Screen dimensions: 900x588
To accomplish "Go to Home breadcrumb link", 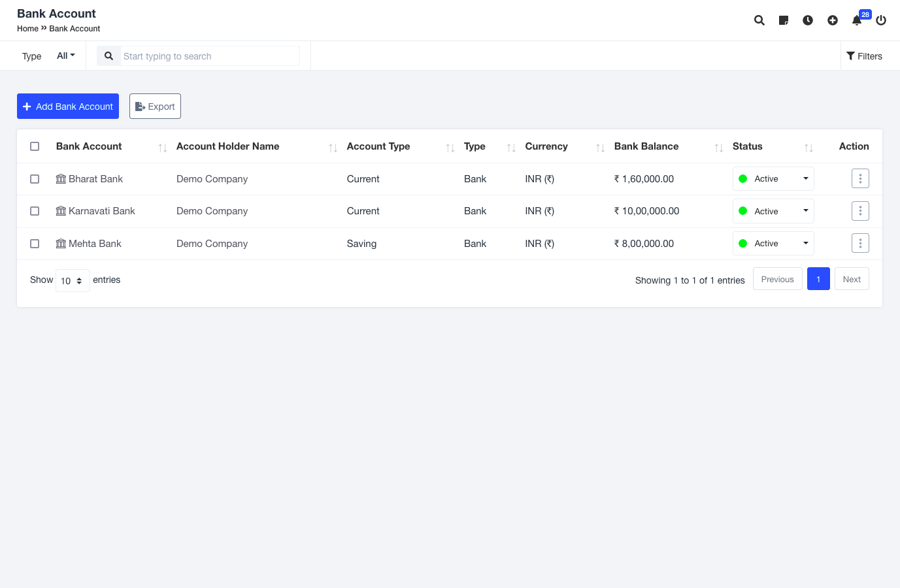I will (x=27, y=29).
